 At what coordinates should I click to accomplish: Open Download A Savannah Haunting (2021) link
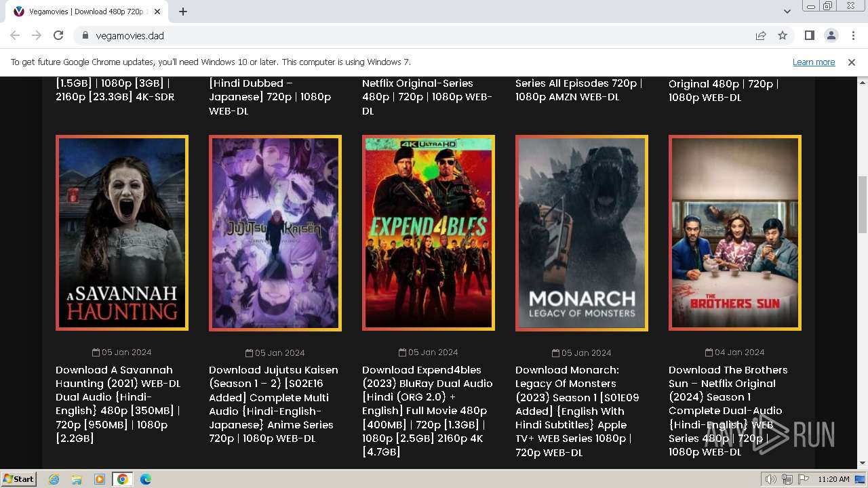tap(119, 404)
